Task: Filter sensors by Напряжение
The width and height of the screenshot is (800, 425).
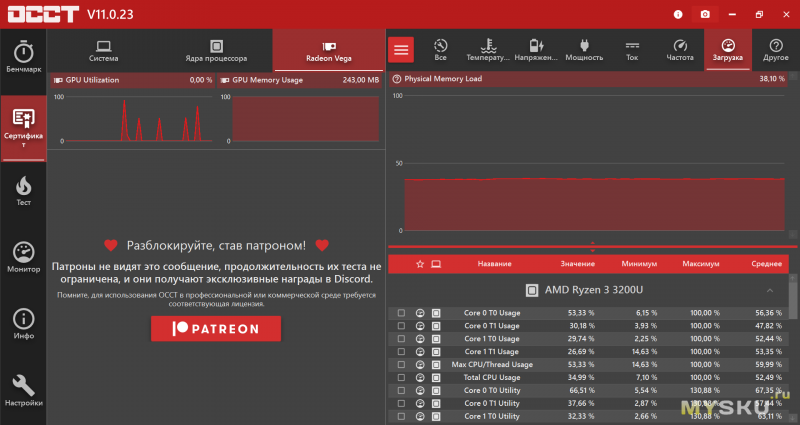Action: [536, 49]
